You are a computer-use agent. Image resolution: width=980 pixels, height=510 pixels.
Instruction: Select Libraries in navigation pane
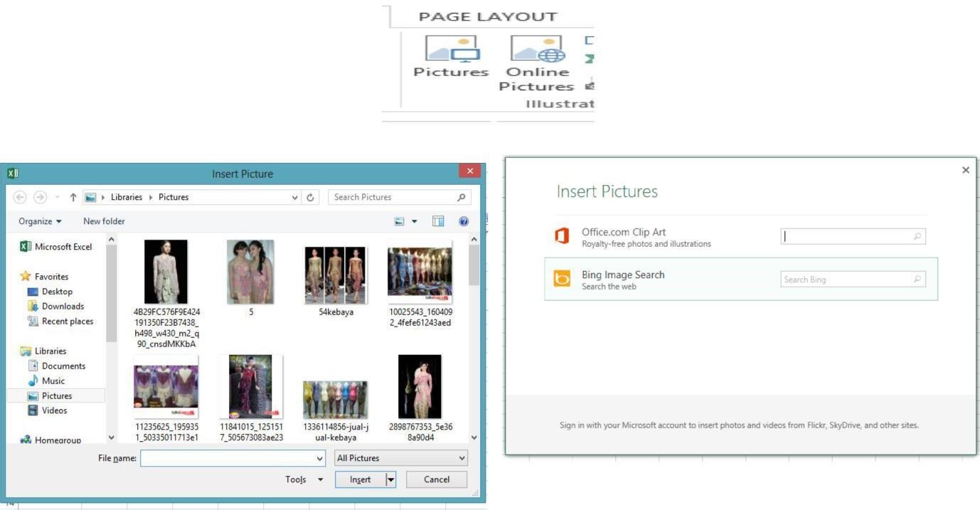tap(43, 351)
